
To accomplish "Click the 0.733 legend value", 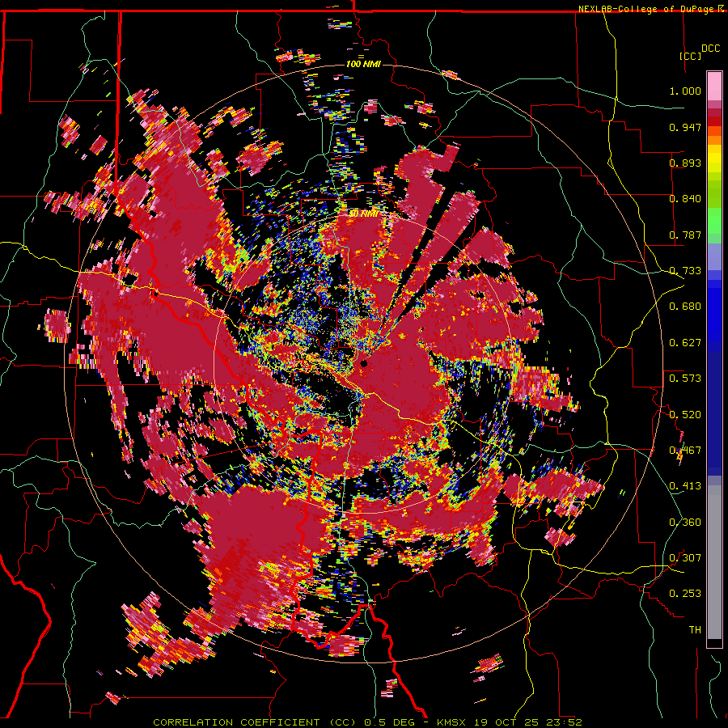I will coord(685,271).
